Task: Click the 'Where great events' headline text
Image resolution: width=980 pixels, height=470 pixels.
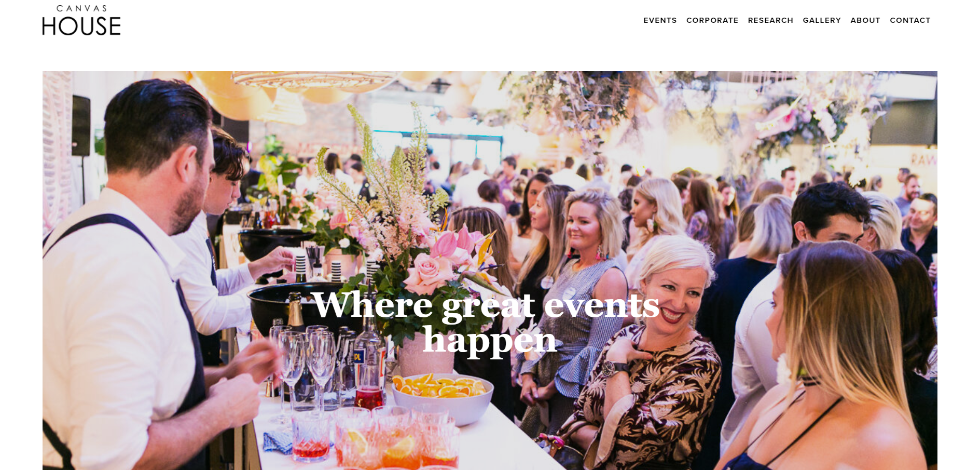Action: pos(486,305)
